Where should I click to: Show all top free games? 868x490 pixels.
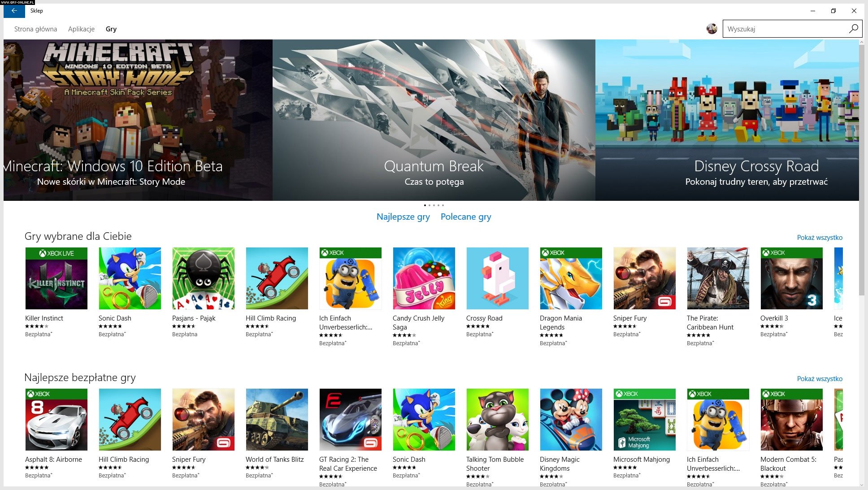pyautogui.click(x=820, y=379)
